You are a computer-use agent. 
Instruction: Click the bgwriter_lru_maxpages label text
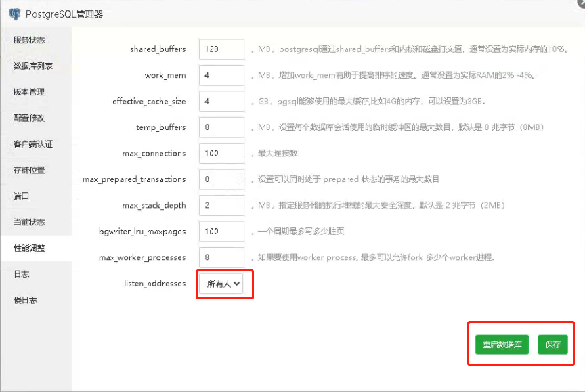(x=142, y=232)
